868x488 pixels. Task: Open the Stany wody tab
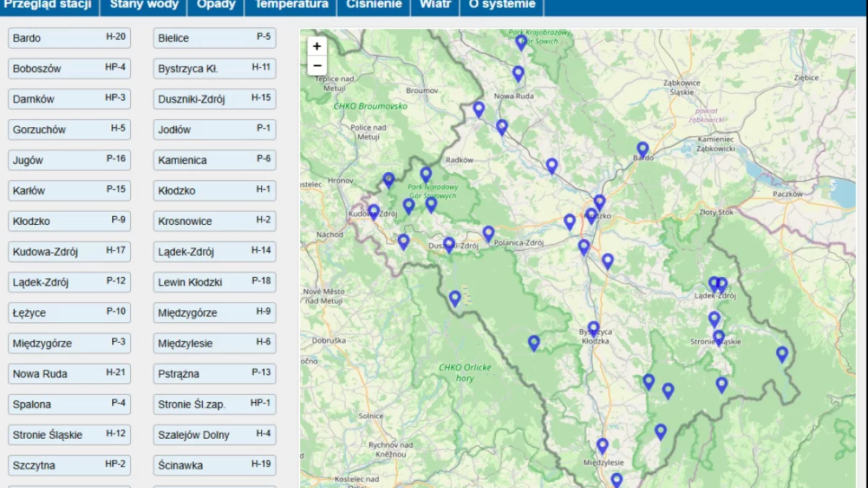143,4
